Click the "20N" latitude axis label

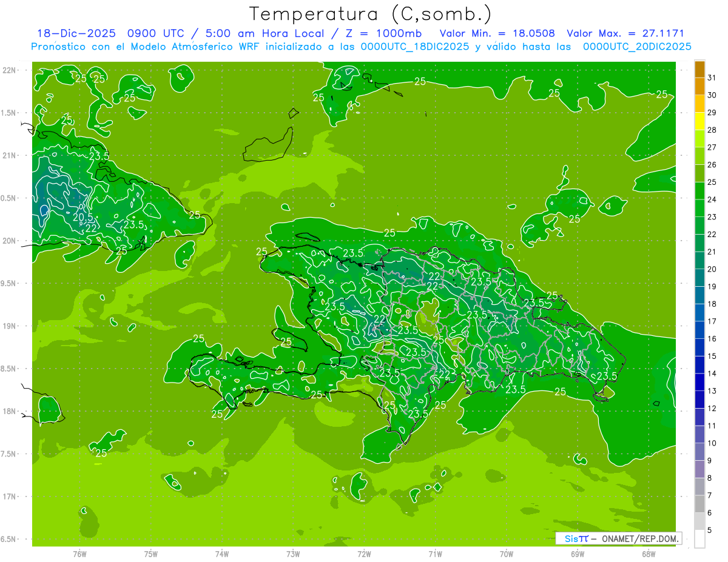pyautogui.click(x=10, y=241)
